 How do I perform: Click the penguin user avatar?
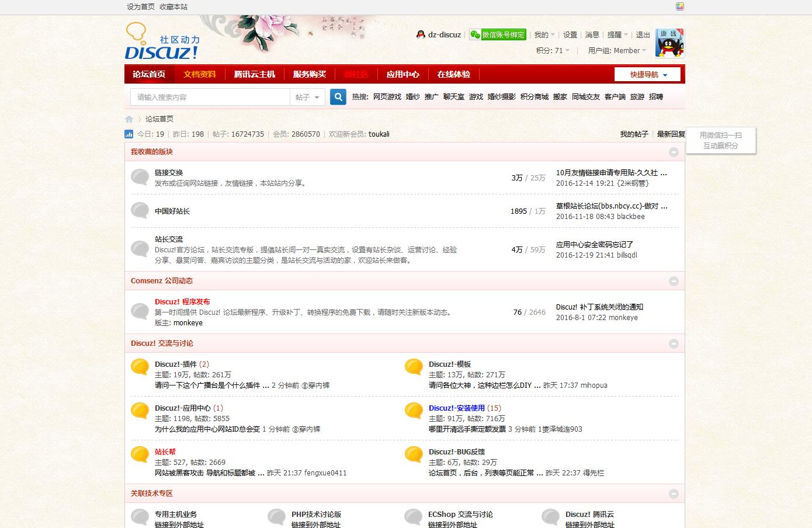669,43
